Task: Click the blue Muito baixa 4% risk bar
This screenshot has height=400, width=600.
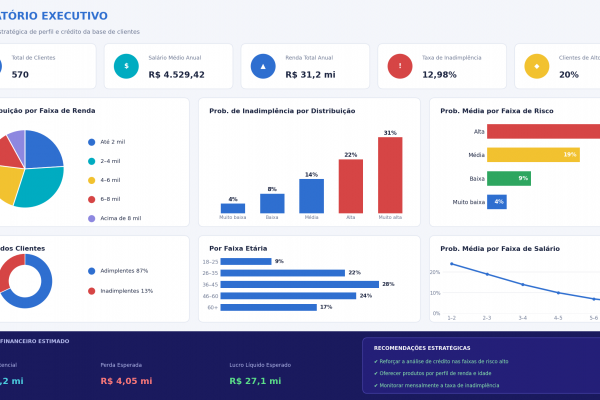Action: point(497,202)
